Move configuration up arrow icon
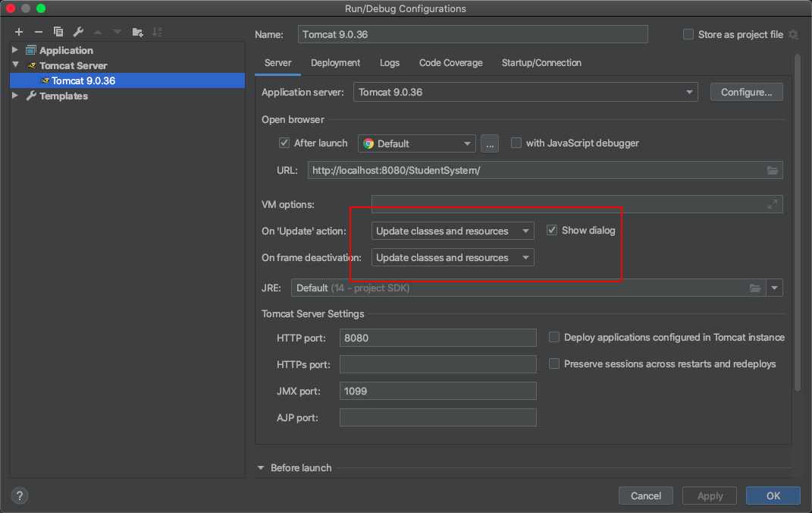812x513 pixels. tap(98, 32)
